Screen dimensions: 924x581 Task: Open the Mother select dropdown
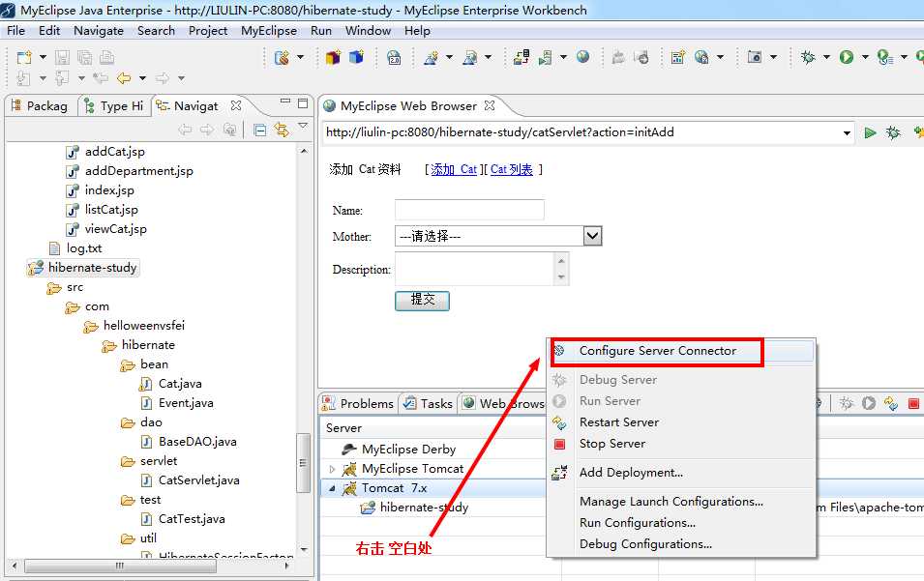point(592,236)
